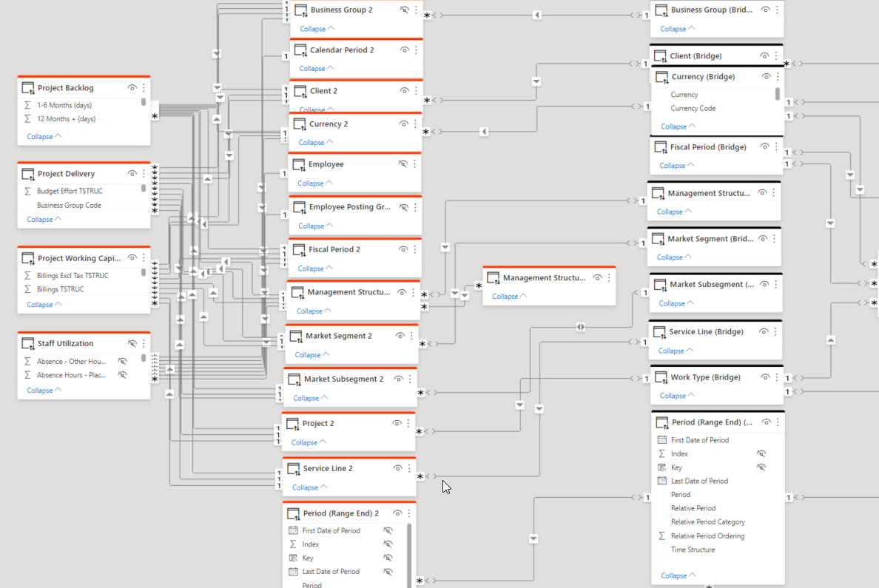Select the 12 Months + (days) field
The width and height of the screenshot is (879, 588).
66,119
